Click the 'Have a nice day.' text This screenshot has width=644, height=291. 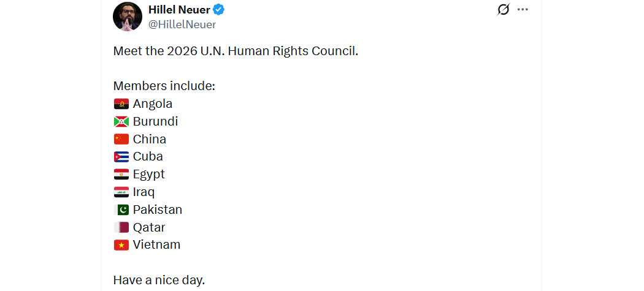click(x=159, y=281)
